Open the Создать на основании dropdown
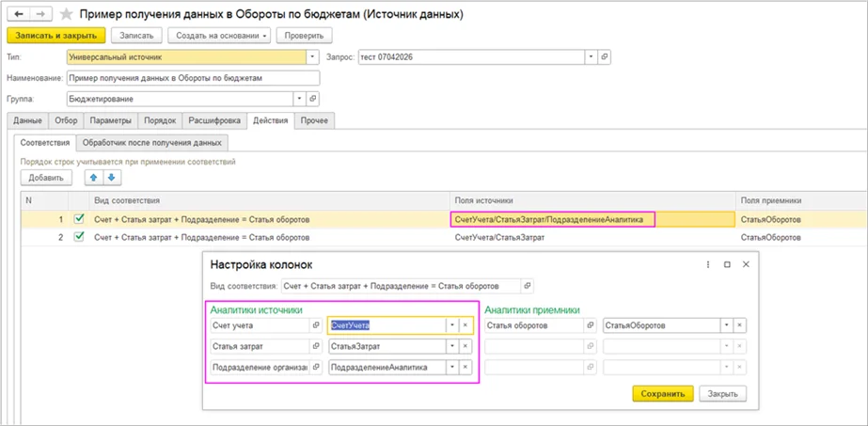The width and height of the screenshot is (868, 426). (220, 36)
